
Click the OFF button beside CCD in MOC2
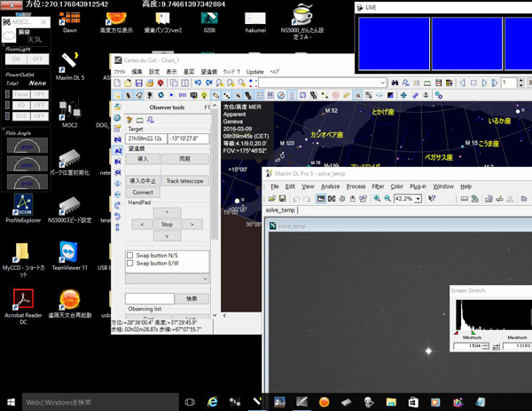tap(39, 116)
